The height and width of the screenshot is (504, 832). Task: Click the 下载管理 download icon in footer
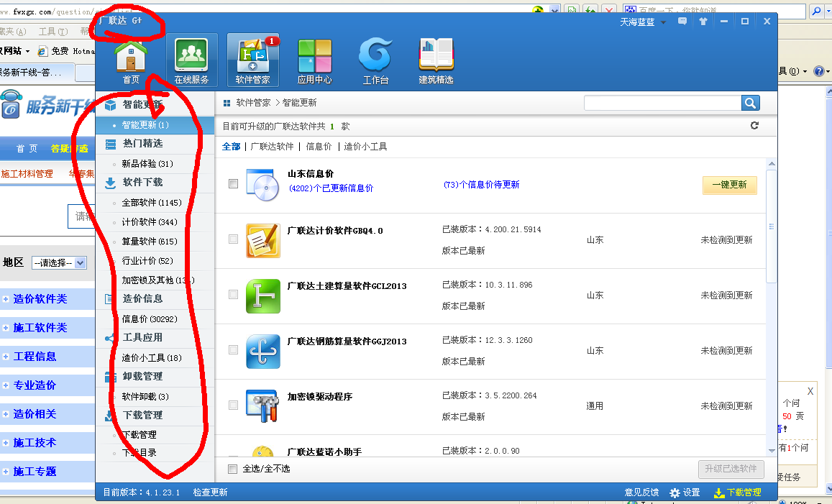pos(719,493)
